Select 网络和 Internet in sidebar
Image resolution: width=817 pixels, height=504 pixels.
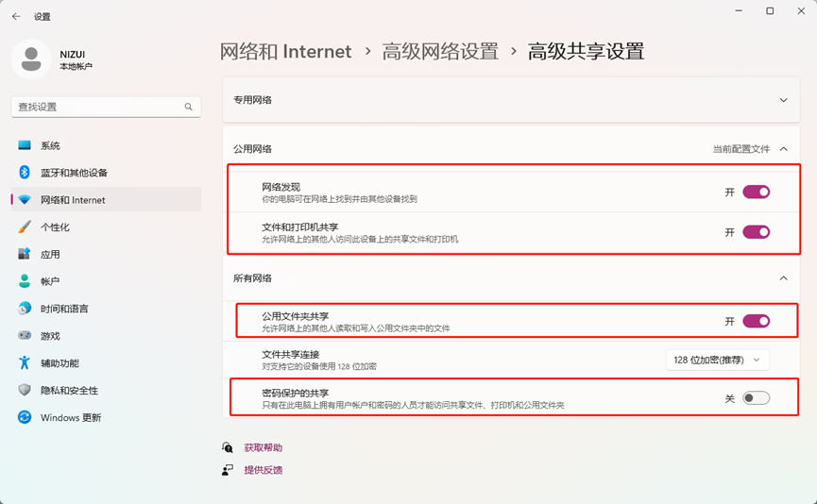click(107, 200)
